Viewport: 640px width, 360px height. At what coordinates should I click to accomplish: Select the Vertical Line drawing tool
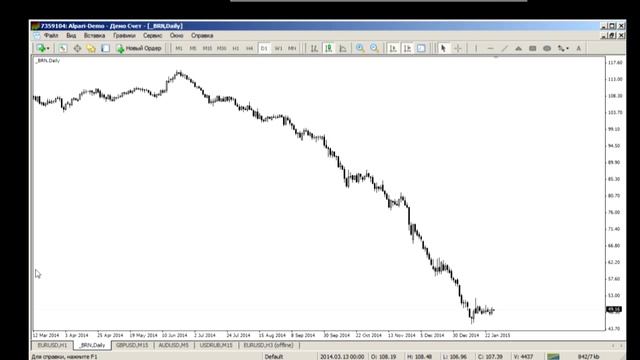(476, 48)
